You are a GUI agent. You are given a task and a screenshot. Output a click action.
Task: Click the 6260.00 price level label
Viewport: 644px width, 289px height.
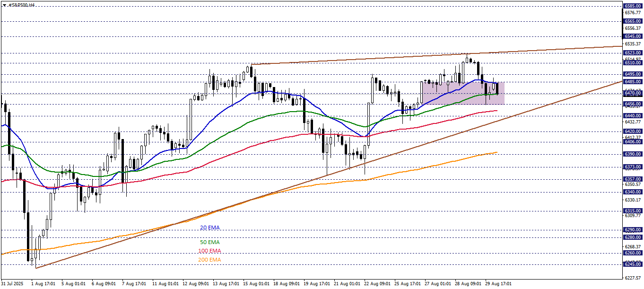(633, 253)
